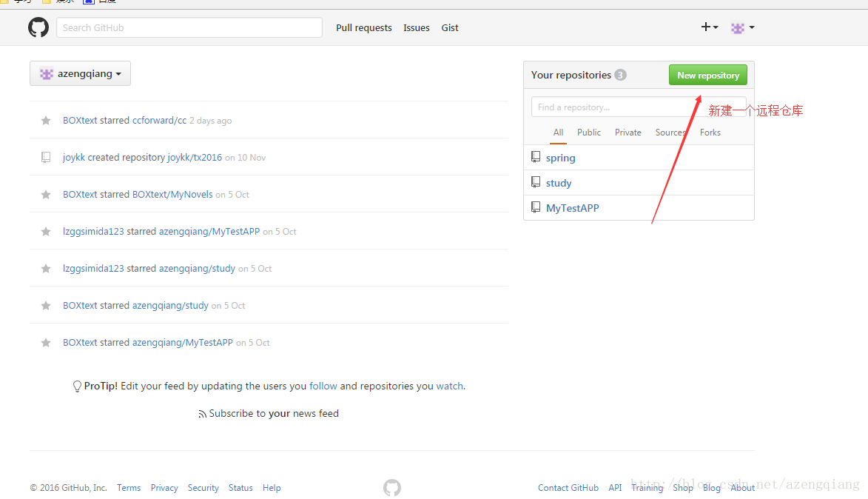Click star icon next to lzggsimida123 MyTestAPP event
Viewport: 868px width, 499px height.
pos(46,232)
